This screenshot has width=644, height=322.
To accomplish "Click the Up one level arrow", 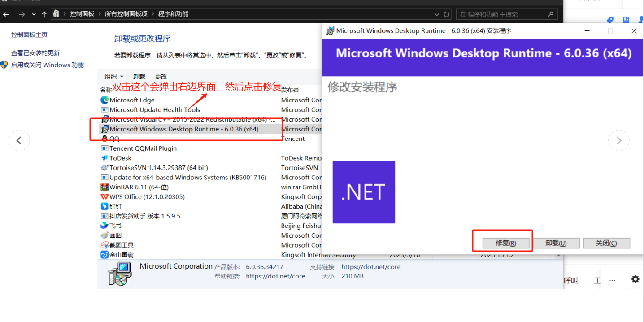I will 44,14.
